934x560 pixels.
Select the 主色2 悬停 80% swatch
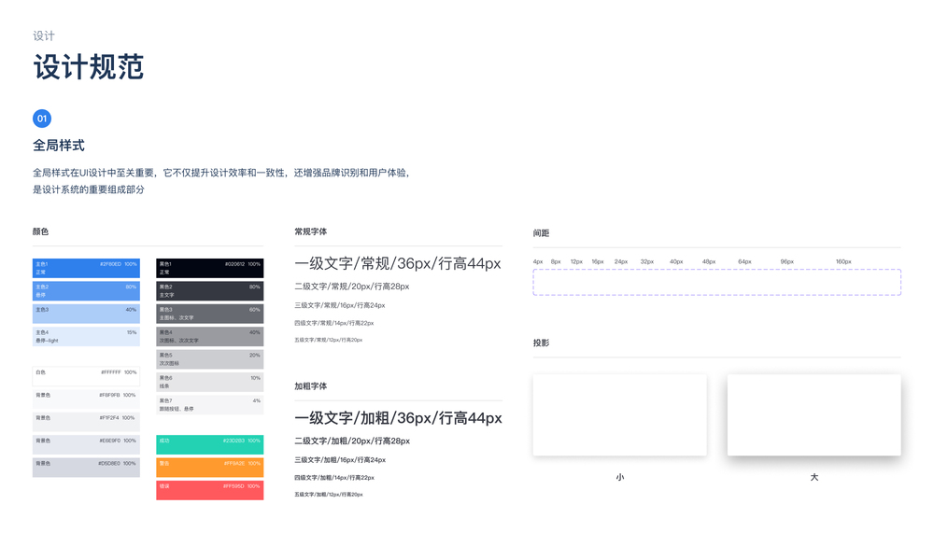point(86,291)
